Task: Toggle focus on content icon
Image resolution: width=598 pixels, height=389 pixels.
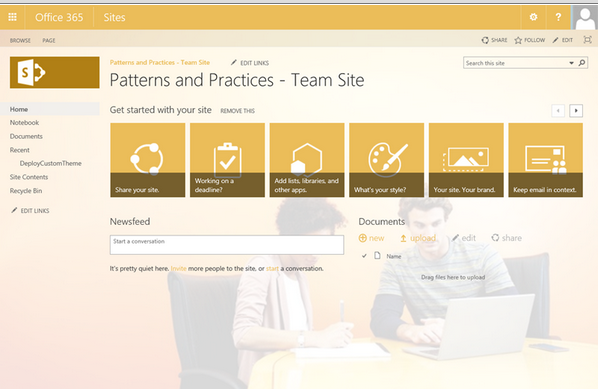Action: [587, 40]
